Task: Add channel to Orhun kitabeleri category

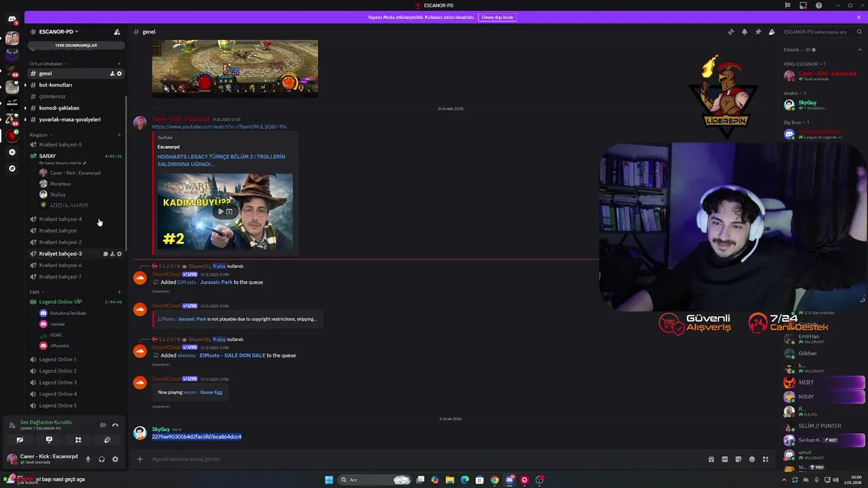Action: (119, 64)
